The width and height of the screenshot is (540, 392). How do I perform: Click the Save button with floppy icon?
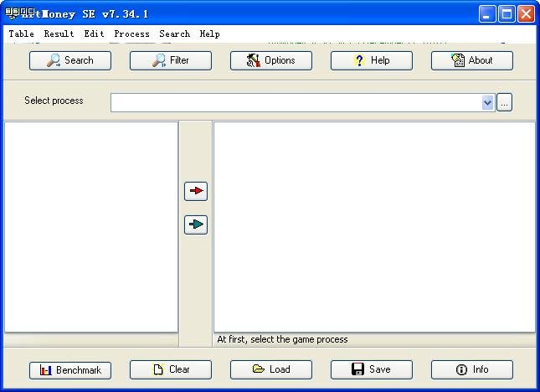point(372,369)
